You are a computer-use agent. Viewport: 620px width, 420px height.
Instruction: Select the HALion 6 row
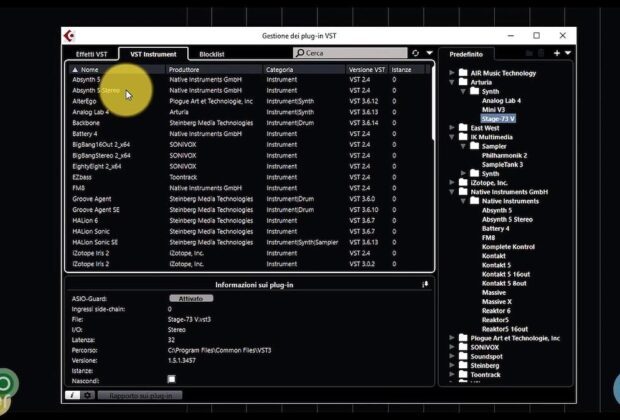coord(249,221)
